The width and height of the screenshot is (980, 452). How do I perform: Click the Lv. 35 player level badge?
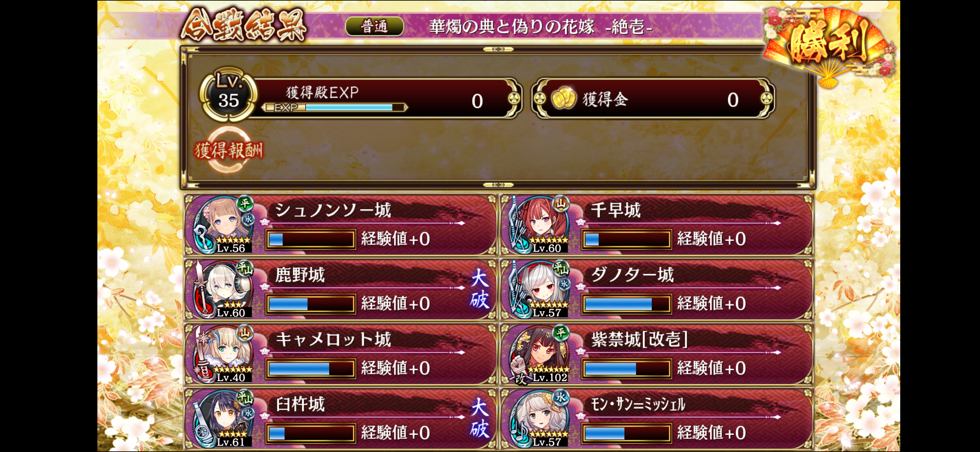[x=228, y=94]
